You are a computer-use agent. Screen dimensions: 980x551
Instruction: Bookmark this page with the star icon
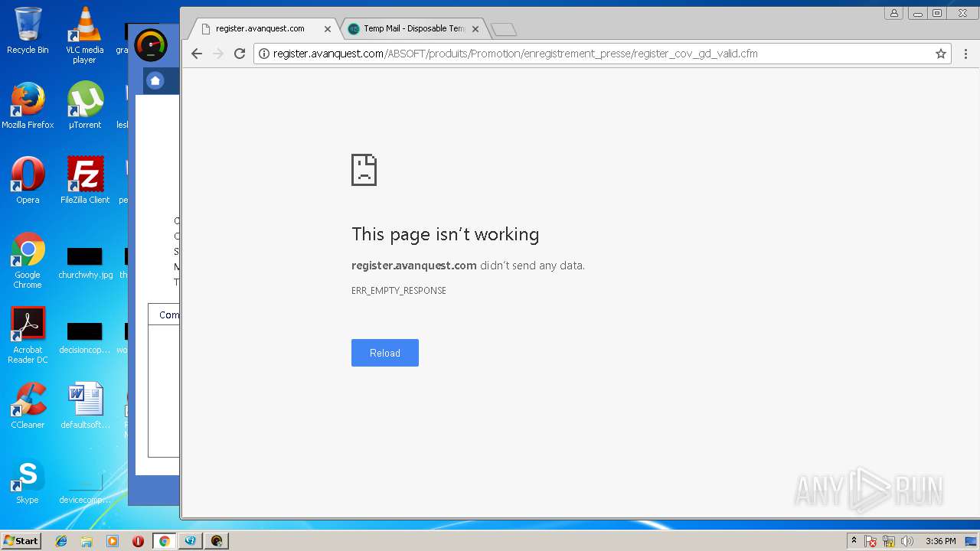[x=941, y=54]
